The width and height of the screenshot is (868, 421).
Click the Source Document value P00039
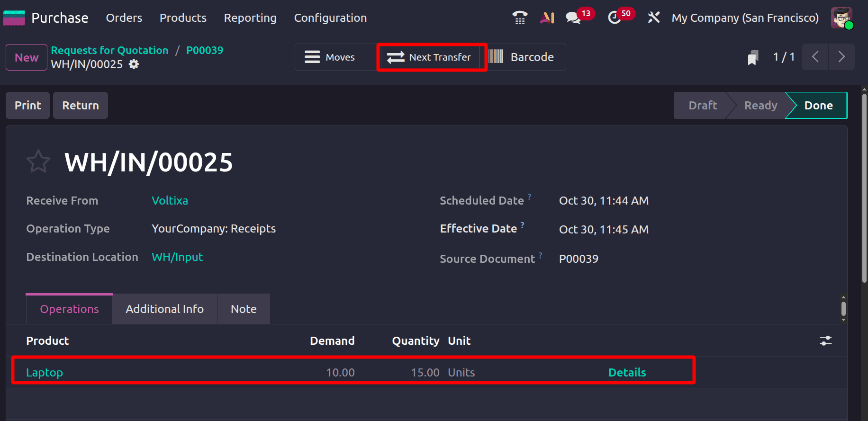pyautogui.click(x=579, y=259)
